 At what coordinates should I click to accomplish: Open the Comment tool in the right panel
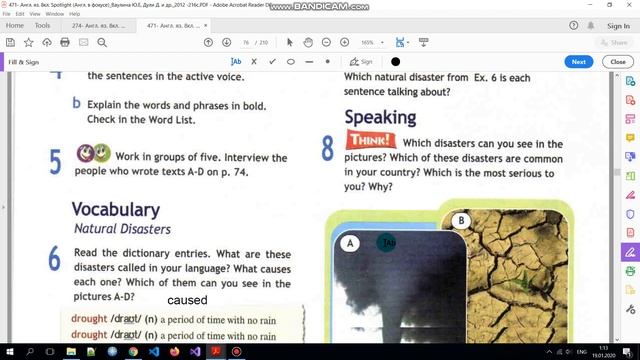tap(630, 138)
